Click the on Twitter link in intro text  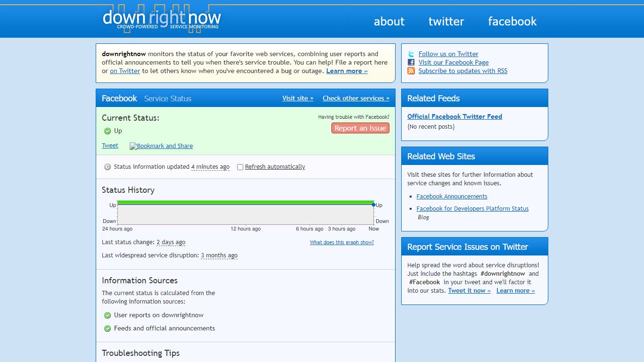tap(125, 71)
